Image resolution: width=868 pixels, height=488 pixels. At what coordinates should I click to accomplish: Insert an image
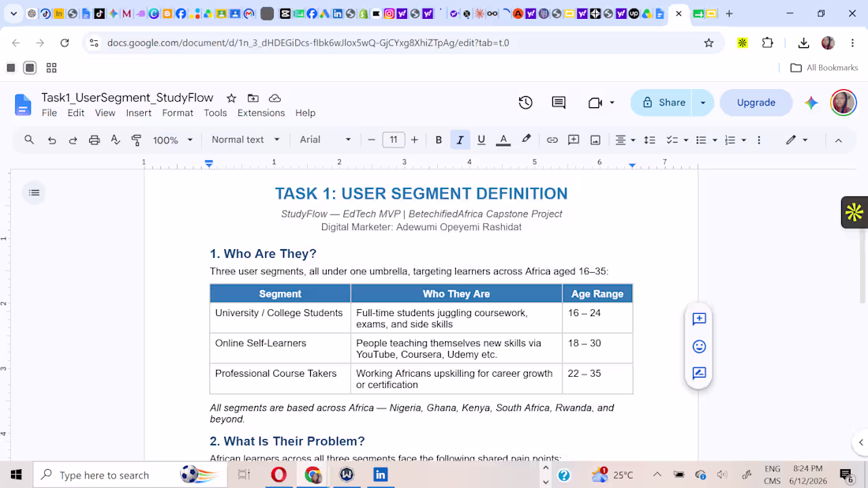[x=595, y=140]
